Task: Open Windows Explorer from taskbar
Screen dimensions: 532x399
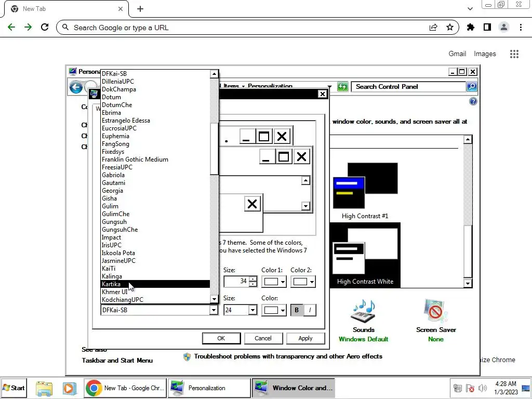Action: (x=44, y=388)
